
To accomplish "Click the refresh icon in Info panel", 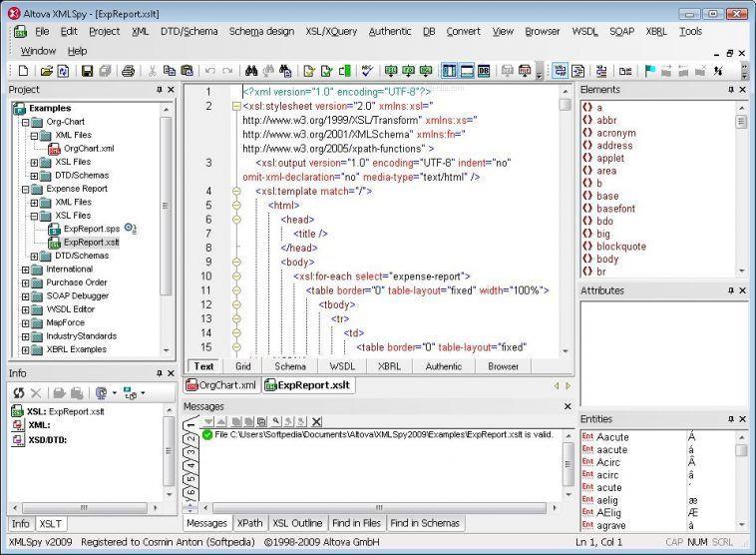I will click(x=18, y=393).
